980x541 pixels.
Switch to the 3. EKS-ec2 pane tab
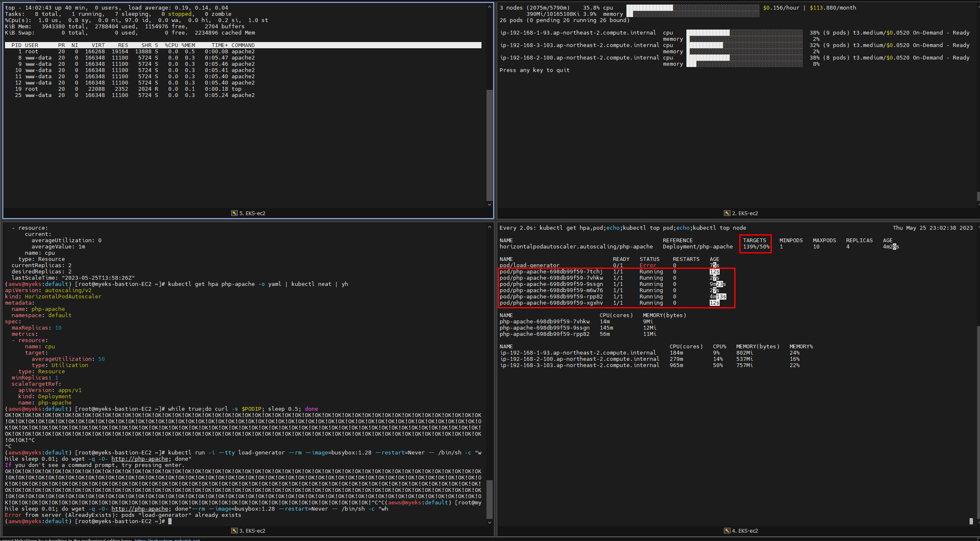[252, 531]
